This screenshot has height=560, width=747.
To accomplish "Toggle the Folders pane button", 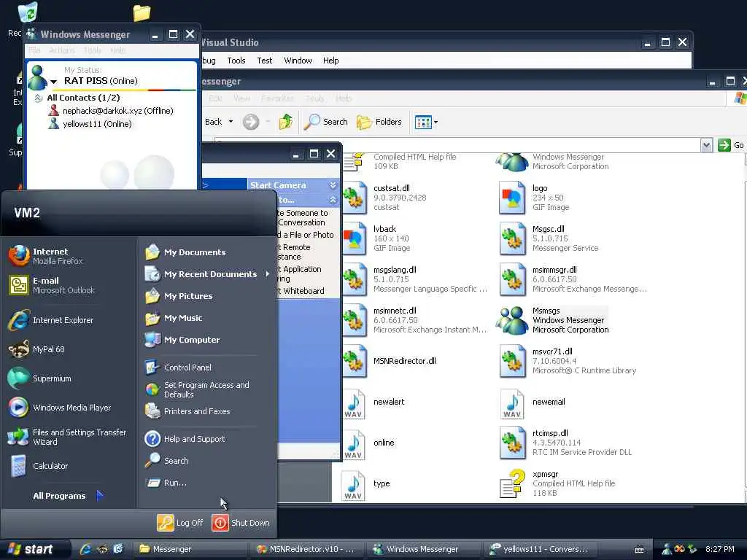I will tap(379, 122).
